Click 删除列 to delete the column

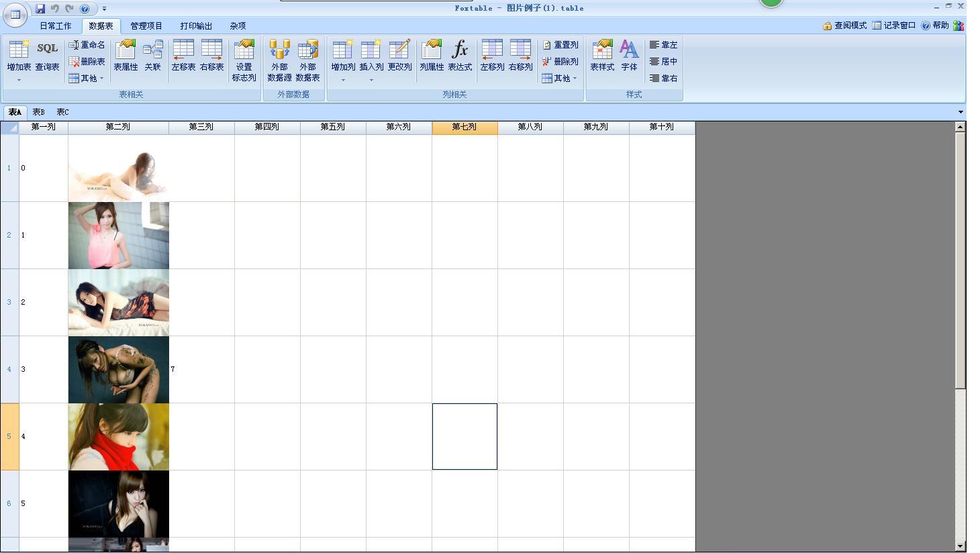[x=560, y=62]
